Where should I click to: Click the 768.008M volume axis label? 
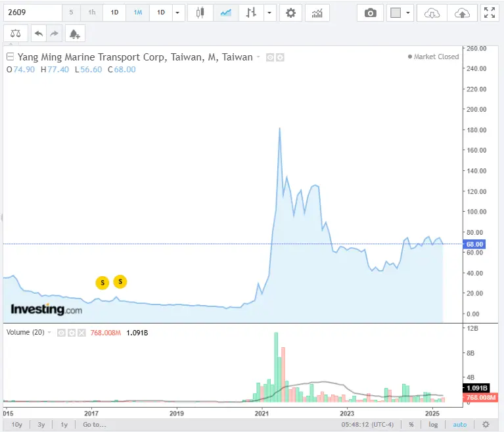pyautogui.click(x=480, y=397)
